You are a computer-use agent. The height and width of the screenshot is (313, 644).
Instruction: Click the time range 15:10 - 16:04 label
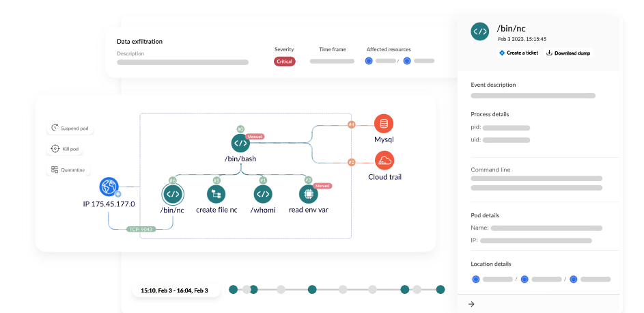coord(174,290)
